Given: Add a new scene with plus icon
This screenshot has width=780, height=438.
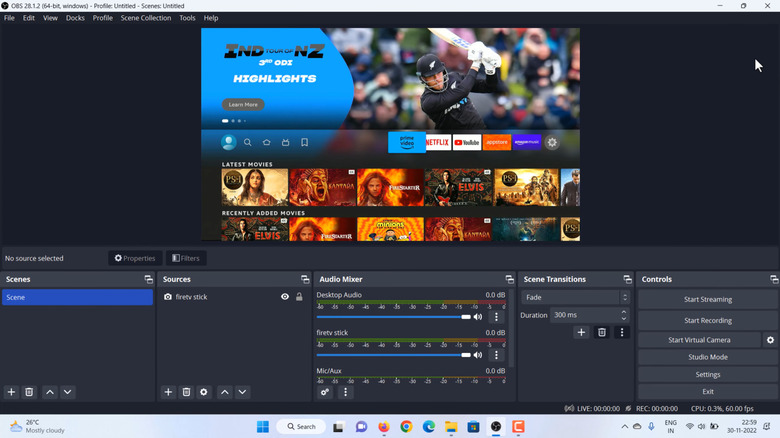Looking at the screenshot, I should tap(11, 392).
